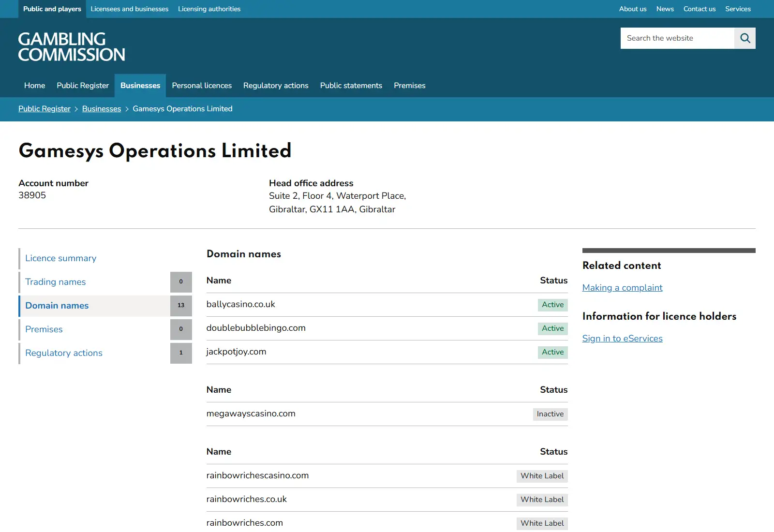The width and height of the screenshot is (774, 532).
Task: Open Premises in top navigation
Action: tap(410, 86)
